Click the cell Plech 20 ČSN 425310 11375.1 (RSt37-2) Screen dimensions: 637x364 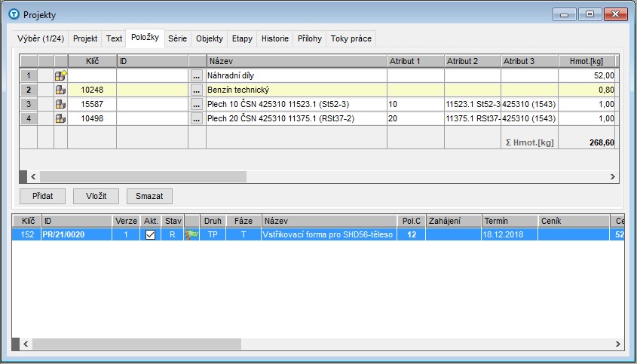296,118
